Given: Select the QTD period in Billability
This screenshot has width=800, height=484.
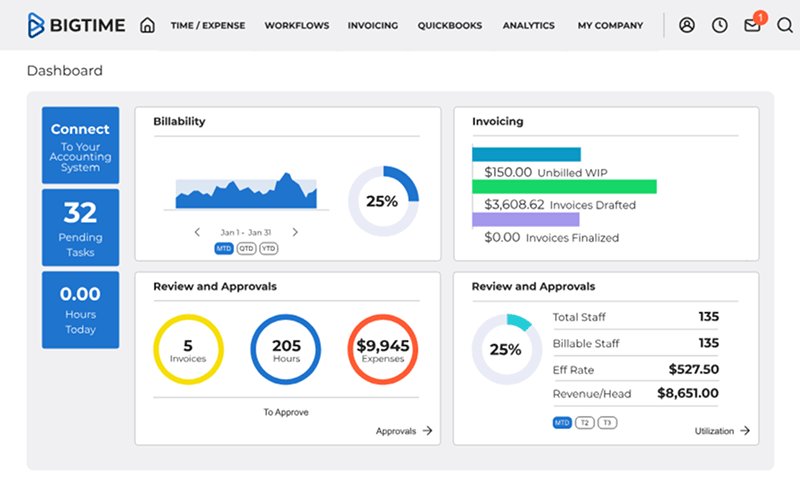Looking at the screenshot, I should 246,248.
